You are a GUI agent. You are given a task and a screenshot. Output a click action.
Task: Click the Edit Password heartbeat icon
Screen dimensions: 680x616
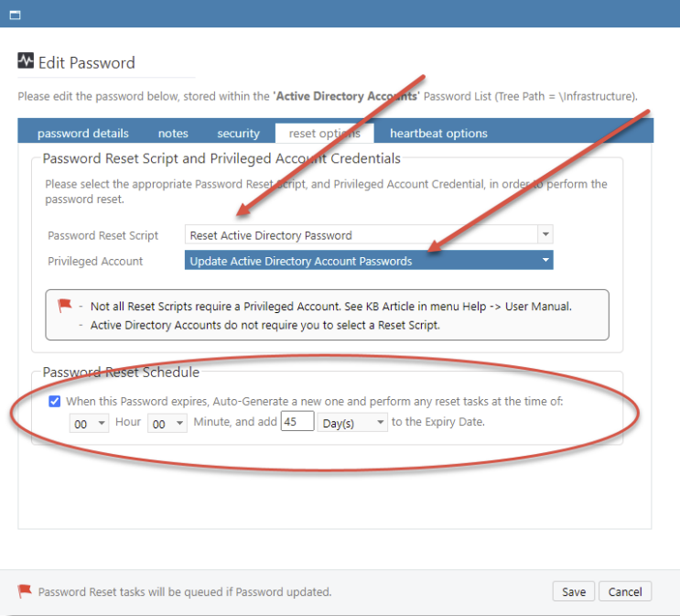point(26,62)
